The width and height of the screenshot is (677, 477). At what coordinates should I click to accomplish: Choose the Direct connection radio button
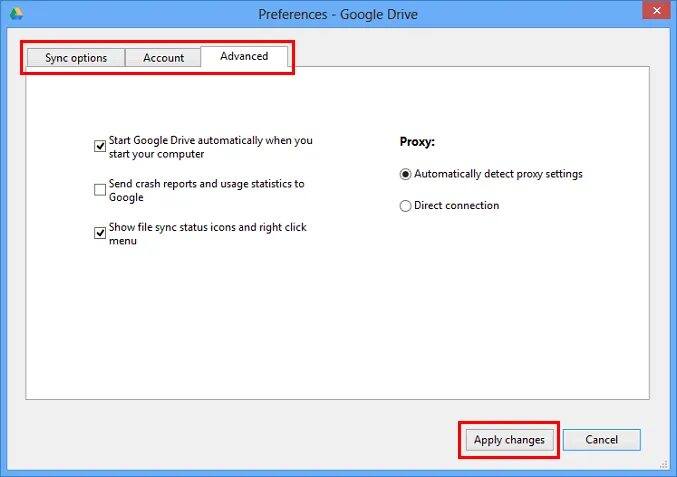tap(405, 206)
